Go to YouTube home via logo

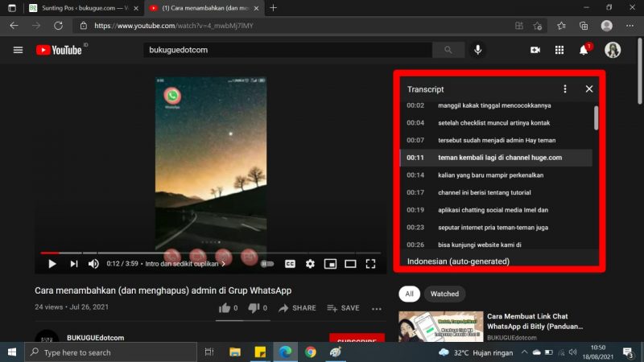[59, 50]
